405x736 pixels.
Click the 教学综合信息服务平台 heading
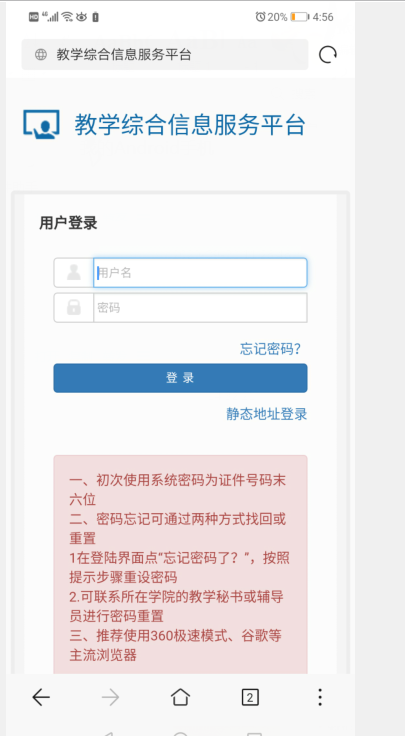click(190, 125)
